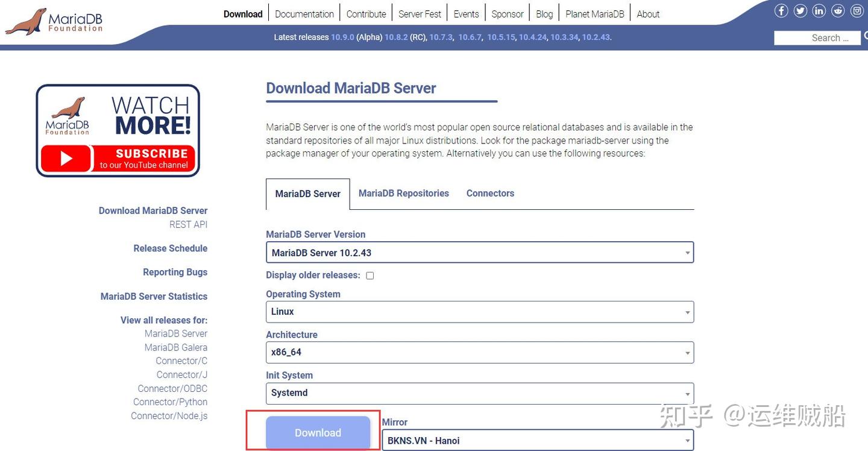Click inside the Search input field
This screenshot has height=451, width=868.
tap(817, 37)
